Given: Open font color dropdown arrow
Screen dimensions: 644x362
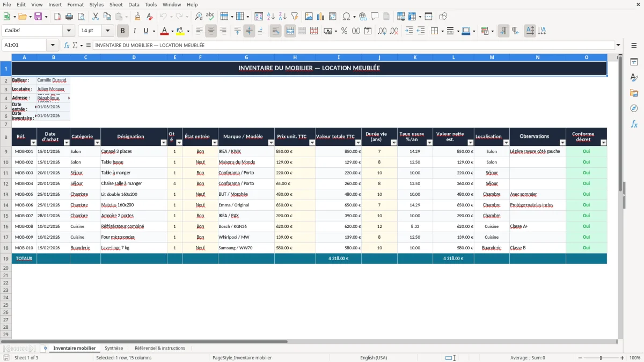Looking at the screenshot, I should [x=172, y=31].
